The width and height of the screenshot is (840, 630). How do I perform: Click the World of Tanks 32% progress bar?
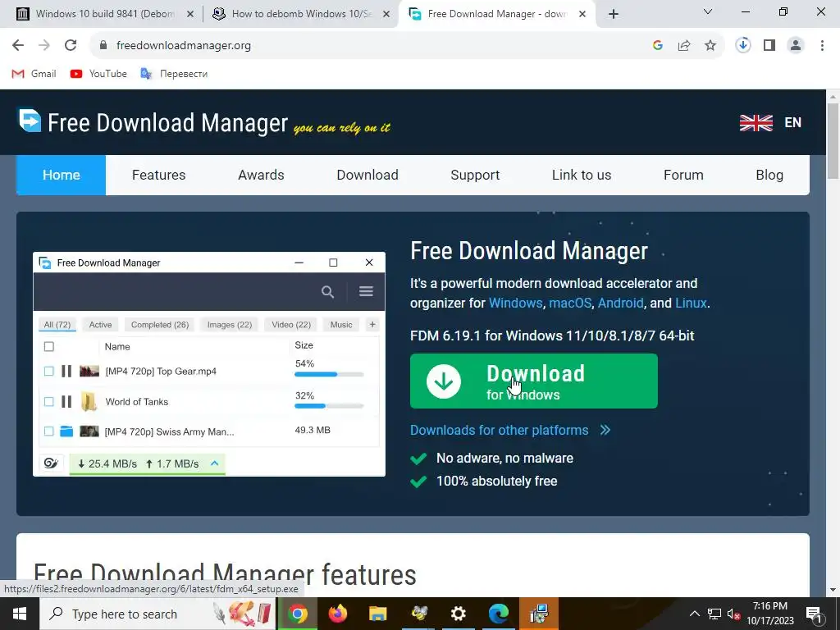329,406
